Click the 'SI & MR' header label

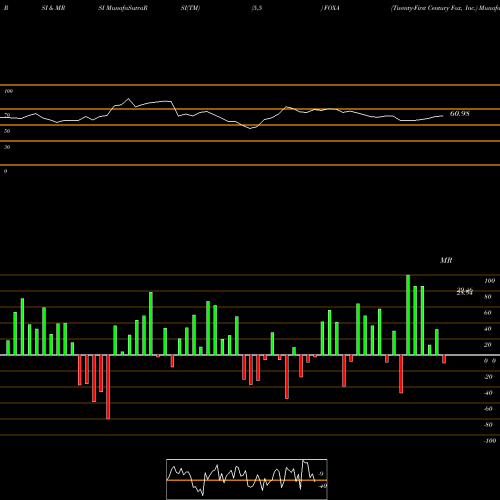point(53,8)
